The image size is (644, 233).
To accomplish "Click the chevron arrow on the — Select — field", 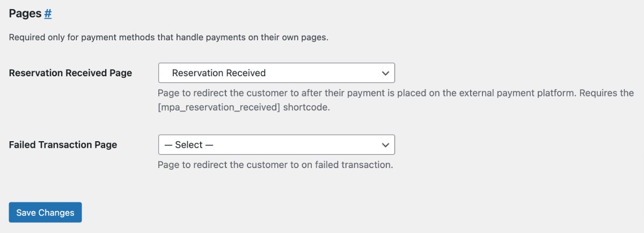I will click(385, 145).
